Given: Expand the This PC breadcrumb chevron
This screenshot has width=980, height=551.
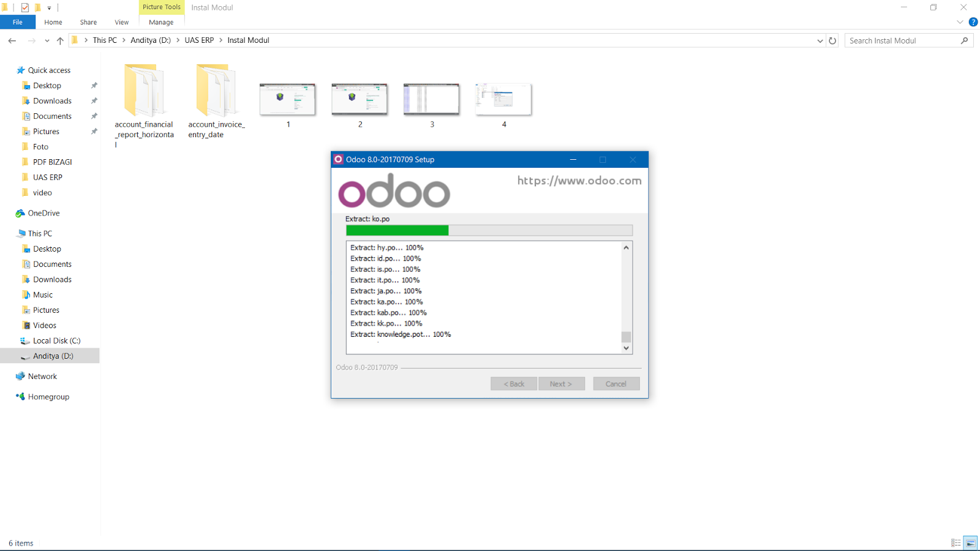Looking at the screenshot, I should (x=124, y=40).
